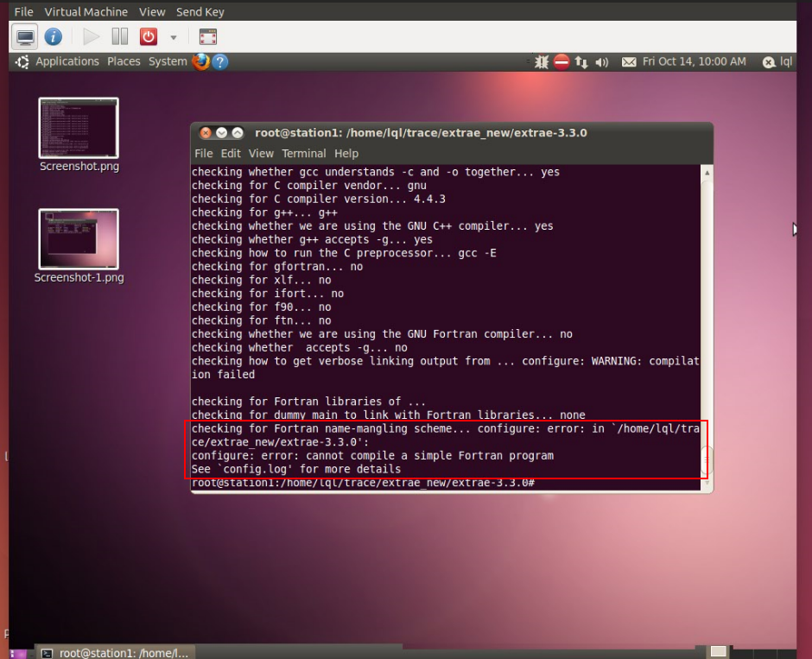Open terminal View menu
This screenshot has height=659, width=812.
click(x=261, y=153)
